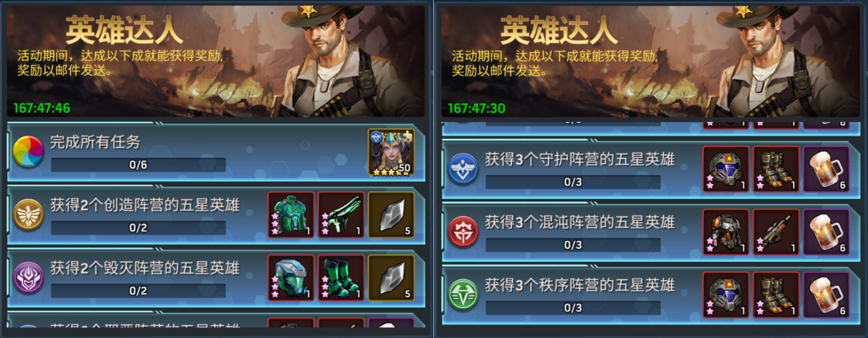Click the 0/3 progress bar for 混沌阵营
The image size is (868, 338).
pyautogui.click(x=573, y=245)
